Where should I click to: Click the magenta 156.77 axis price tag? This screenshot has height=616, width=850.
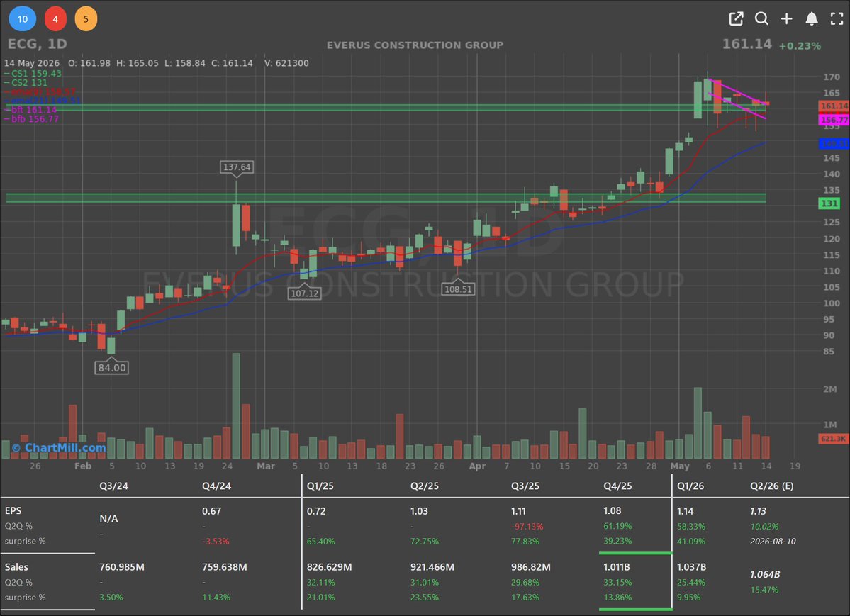pos(834,120)
